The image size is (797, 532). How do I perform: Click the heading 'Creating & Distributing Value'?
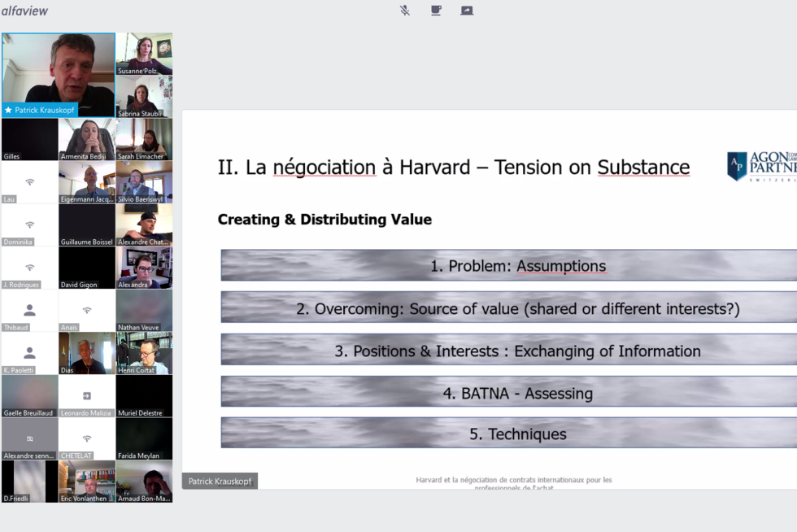(324, 220)
